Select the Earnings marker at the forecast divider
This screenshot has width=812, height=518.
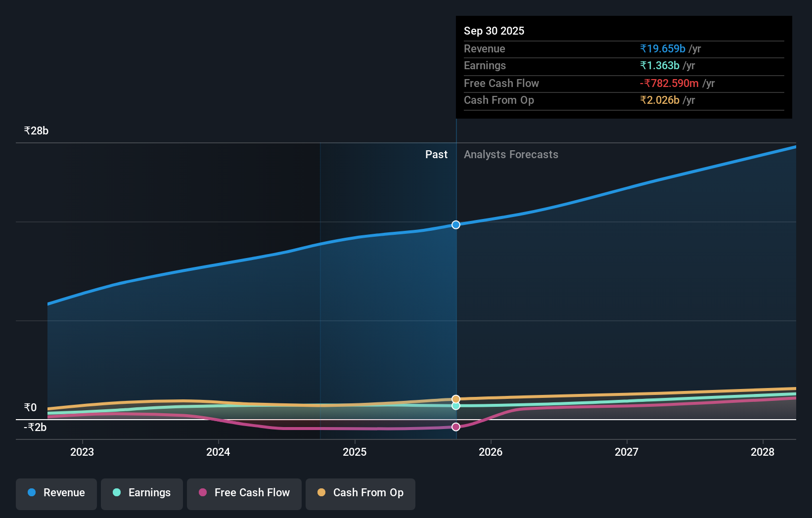click(x=455, y=406)
